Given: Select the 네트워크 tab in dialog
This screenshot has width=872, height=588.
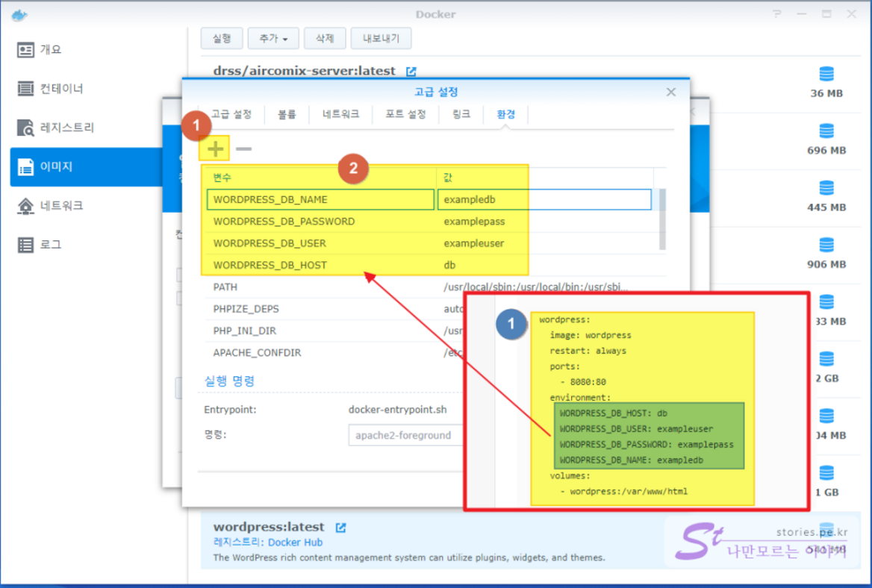Looking at the screenshot, I should pyautogui.click(x=340, y=114).
